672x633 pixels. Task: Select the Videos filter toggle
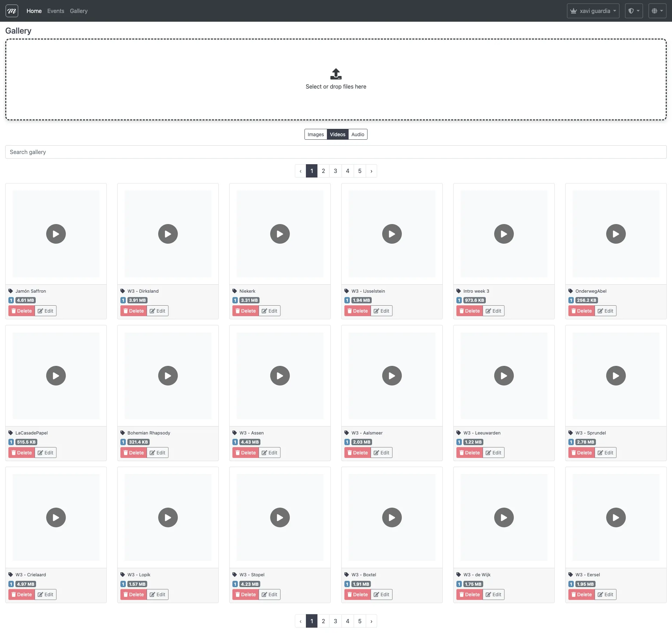(x=337, y=134)
